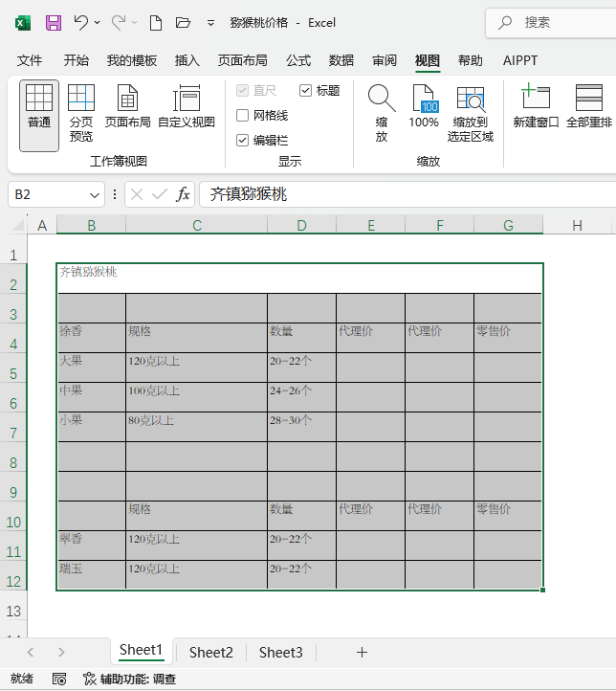Screen dimensions: 616x691
Task: Expand Customize Quick Access Toolbar arrow
Action: (210, 23)
